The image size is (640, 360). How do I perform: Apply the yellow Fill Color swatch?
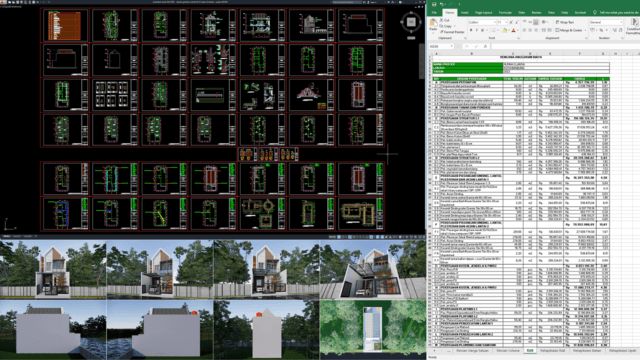click(x=505, y=30)
